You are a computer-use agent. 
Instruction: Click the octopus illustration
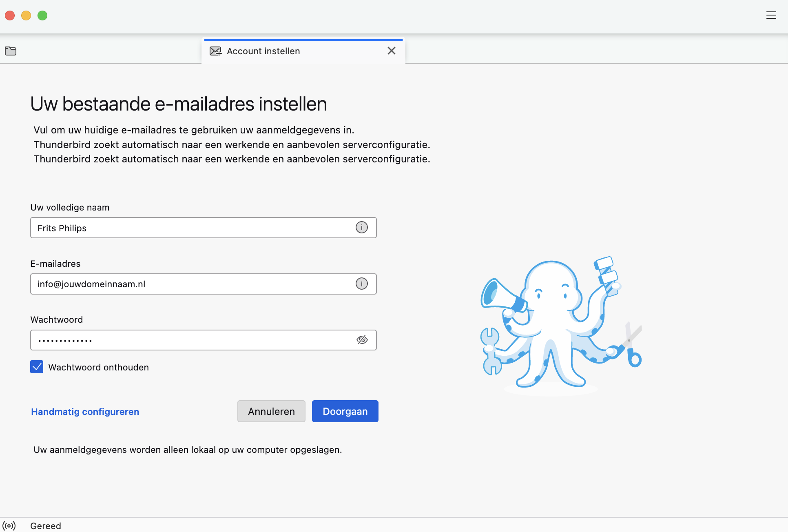[560, 326]
